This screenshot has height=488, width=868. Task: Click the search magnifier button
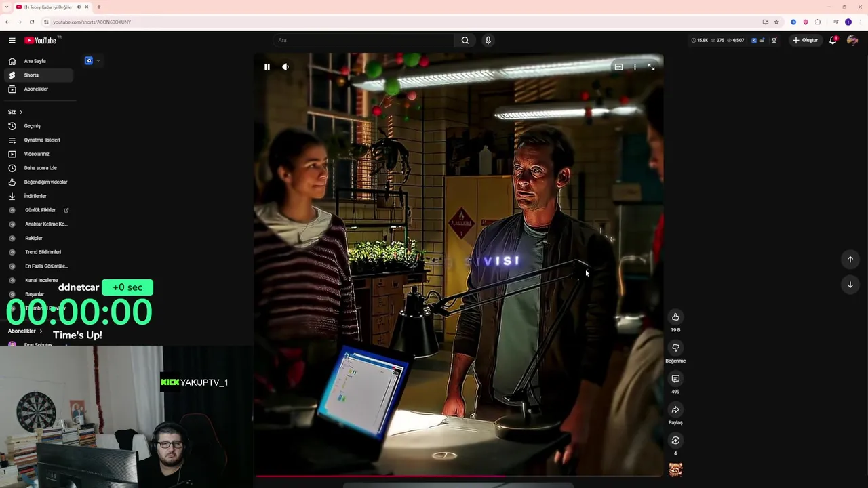click(465, 40)
